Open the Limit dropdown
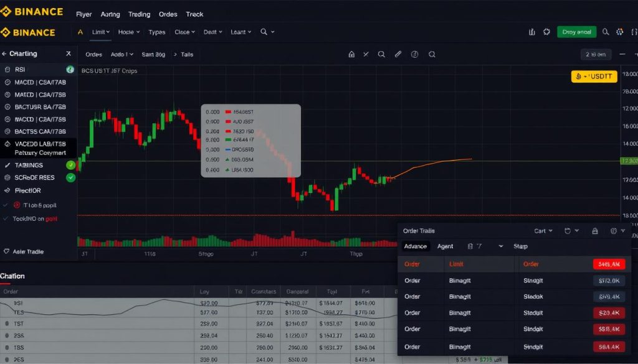 [100, 32]
